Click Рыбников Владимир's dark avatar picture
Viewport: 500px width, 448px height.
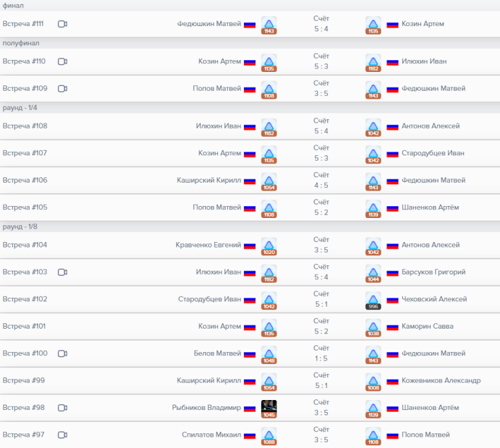point(269,407)
